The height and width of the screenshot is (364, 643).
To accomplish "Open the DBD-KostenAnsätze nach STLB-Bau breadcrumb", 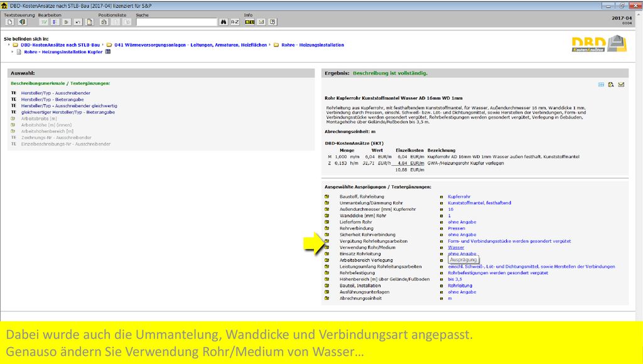I will point(60,45).
